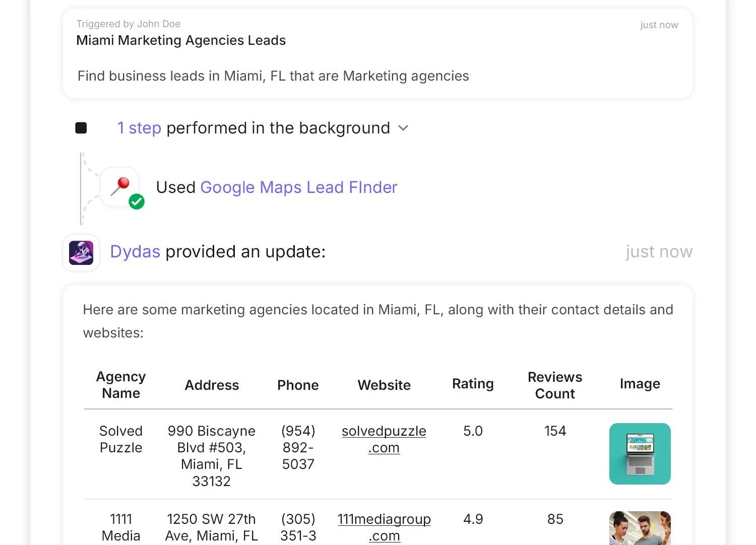Viewport: 756px width, 545px height.
Task: Click the Website column header
Action: tap(384, 385)
